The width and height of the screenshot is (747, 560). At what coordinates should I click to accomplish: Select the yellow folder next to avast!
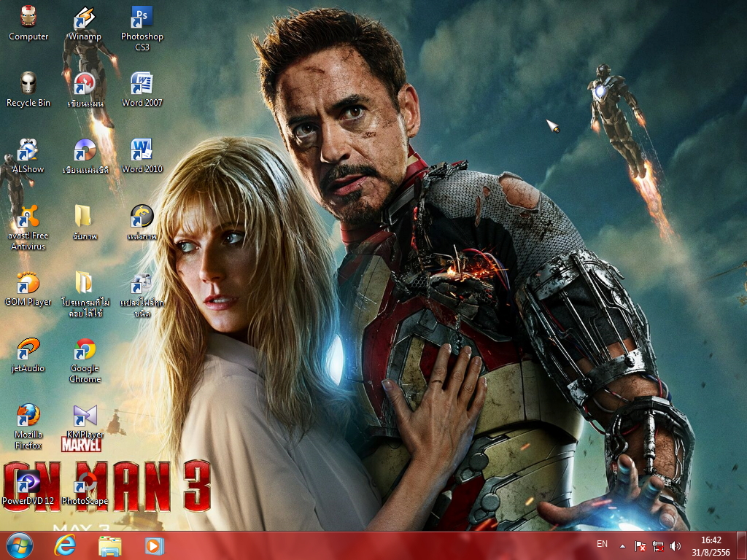(x=85, y=222)
